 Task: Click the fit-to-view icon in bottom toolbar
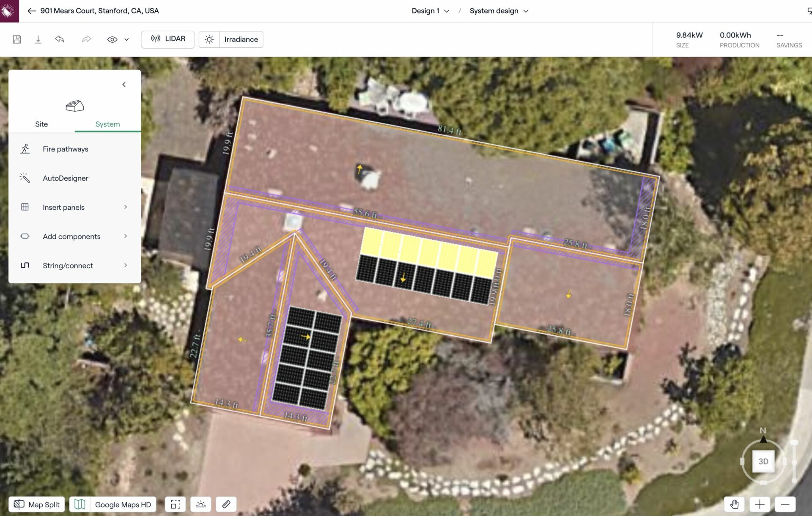tap(175, 504)
